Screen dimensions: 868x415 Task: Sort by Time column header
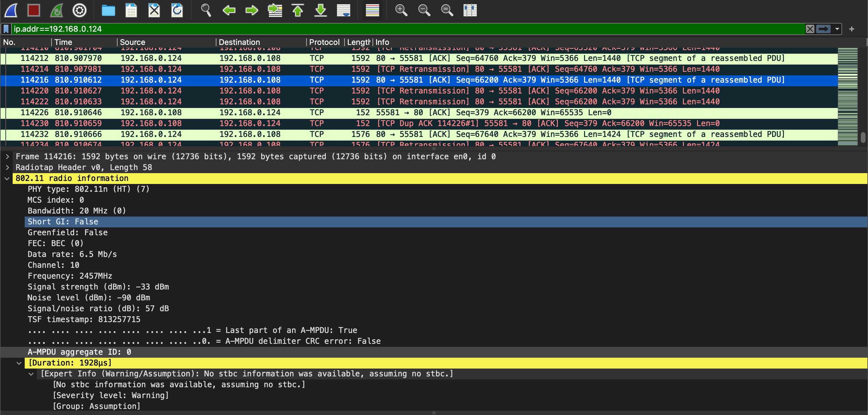84,42
